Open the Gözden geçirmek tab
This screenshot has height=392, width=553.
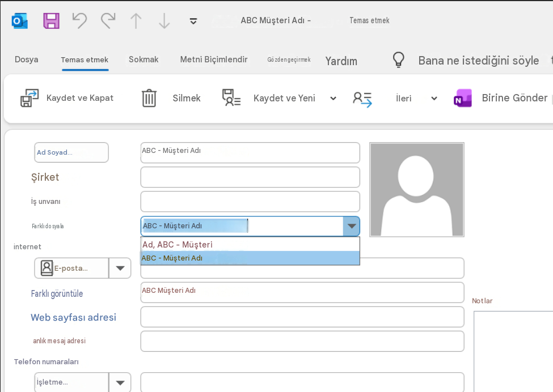289,59
